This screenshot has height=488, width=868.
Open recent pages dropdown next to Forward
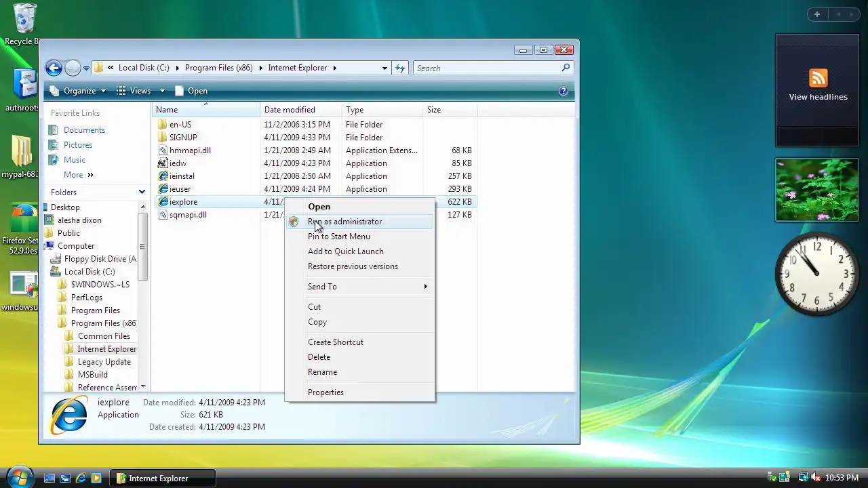pos(86,68)
